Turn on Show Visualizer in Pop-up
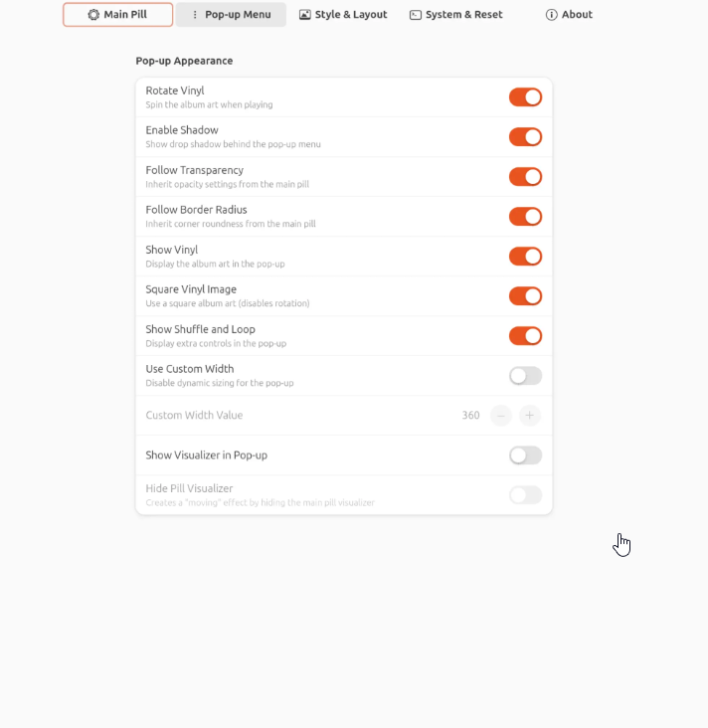Screen dimensions: 708x728 point(525,455)
